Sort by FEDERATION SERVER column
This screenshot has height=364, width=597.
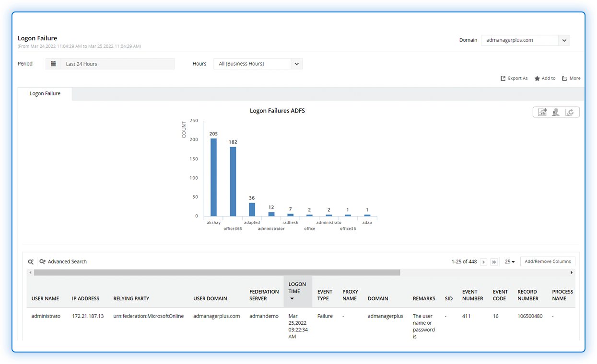pos(264,295)
